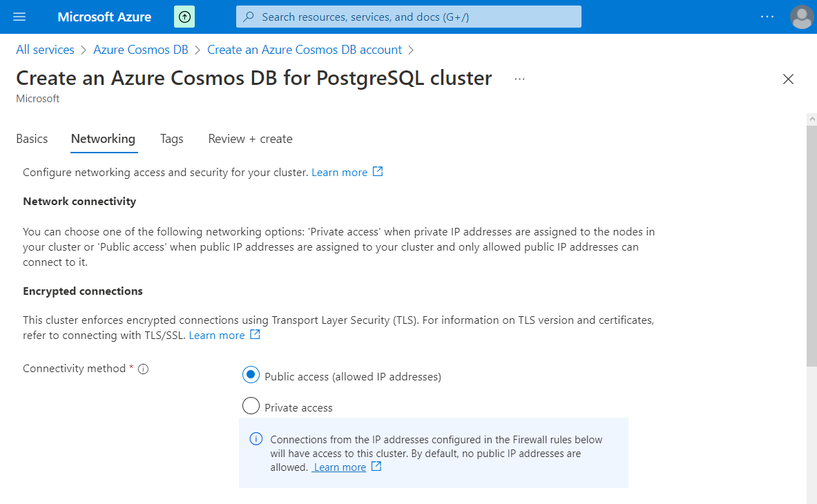The image size is (817, 504).
Task: Open the Networking tab
Action: (x=103, y=139)
